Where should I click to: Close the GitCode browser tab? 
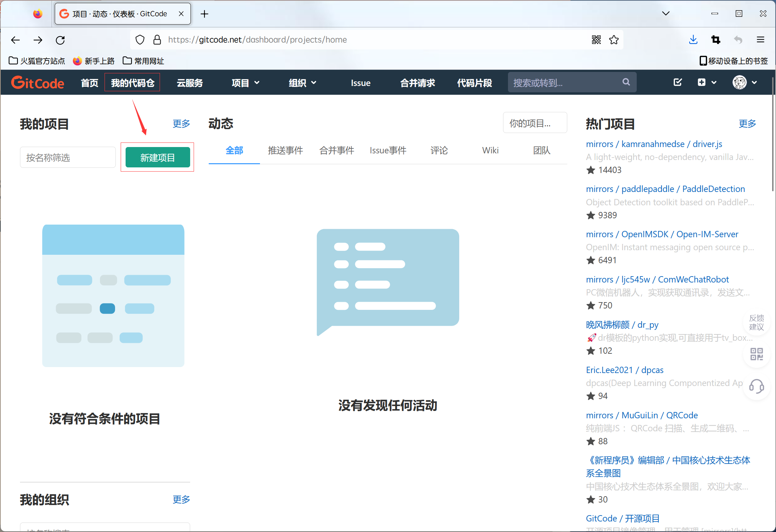pos(181,14)
